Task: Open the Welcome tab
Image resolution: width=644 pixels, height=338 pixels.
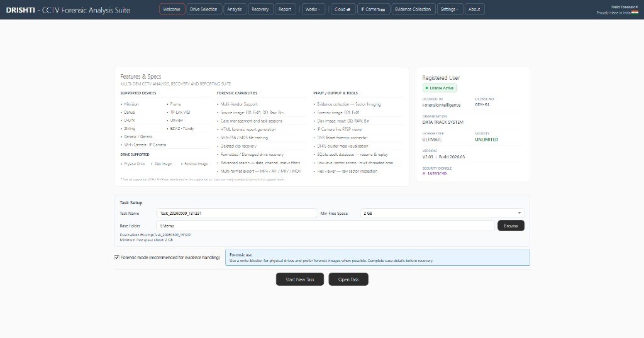Action: [x=172, y=9]
